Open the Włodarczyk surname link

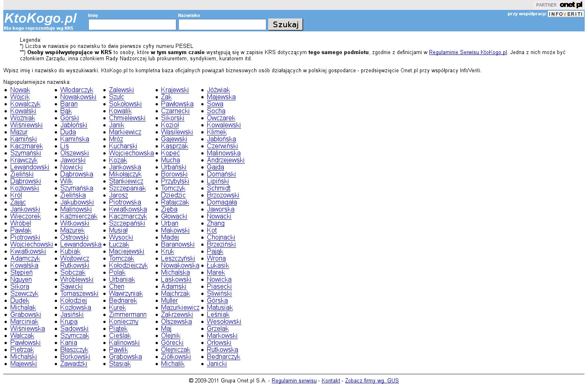click(77, 90)
